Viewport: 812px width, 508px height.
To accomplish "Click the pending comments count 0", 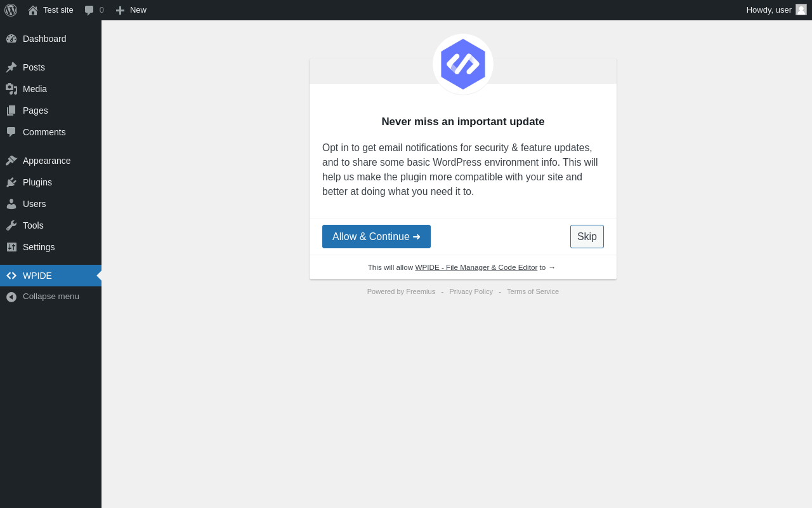I will [x=101, y=10].
